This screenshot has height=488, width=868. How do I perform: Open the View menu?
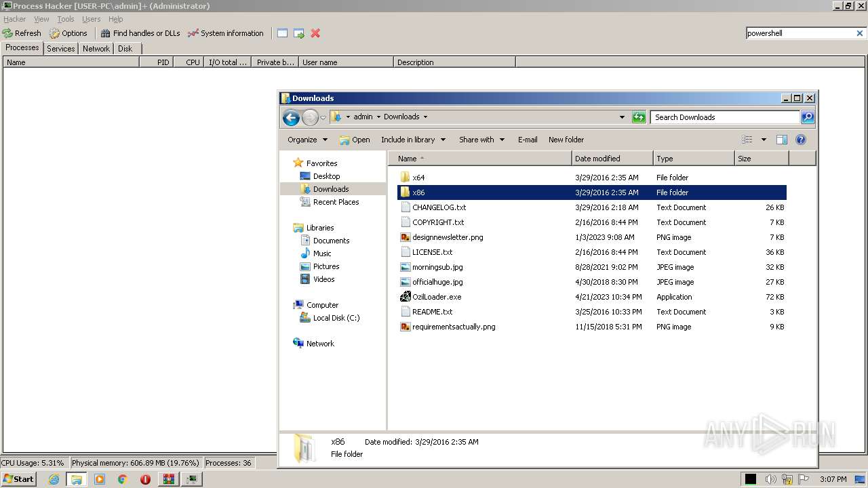pos(41,19)
